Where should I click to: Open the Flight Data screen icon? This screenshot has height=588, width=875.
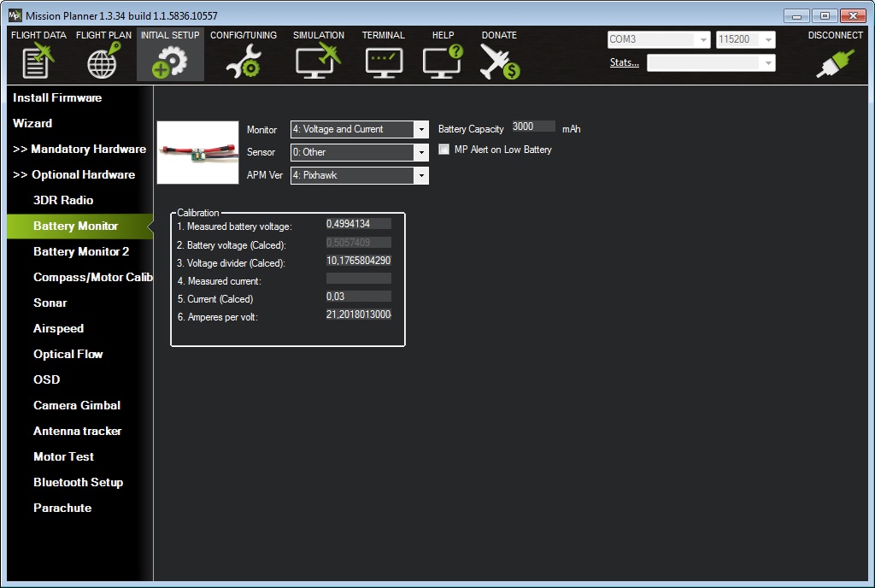pos(38,62)
